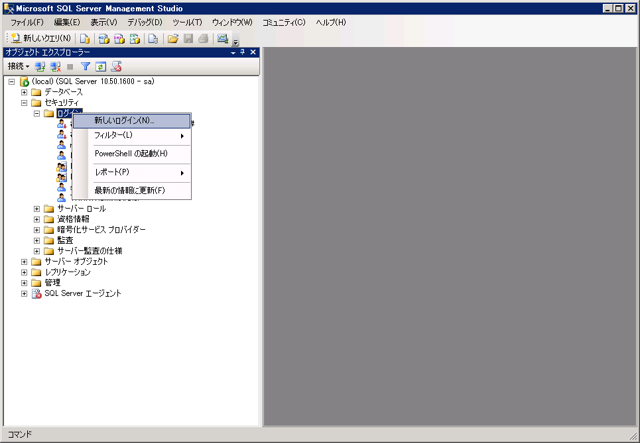Click the printer icon in toolbar
640x443 pixels.
pos(203,39)
